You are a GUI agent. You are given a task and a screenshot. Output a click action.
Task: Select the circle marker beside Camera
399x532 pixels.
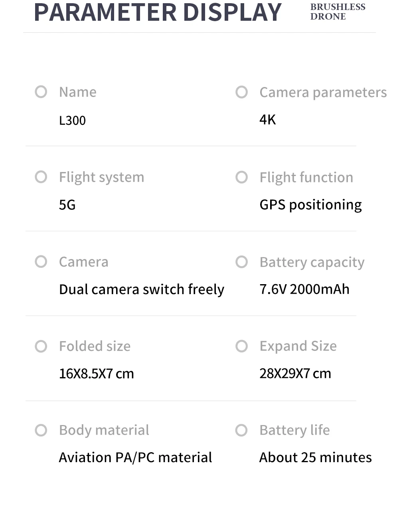pyautogui.click(x=41, y=262)
